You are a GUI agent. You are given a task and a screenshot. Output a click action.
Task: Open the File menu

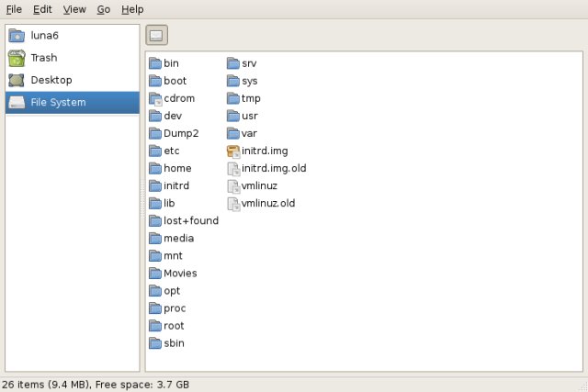click(x=14, y=9)
